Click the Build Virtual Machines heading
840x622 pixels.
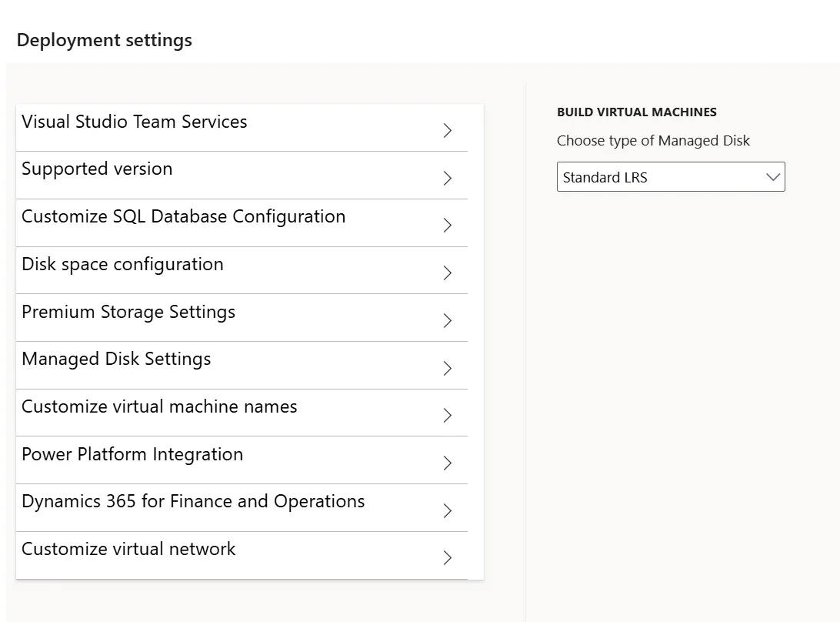coord(636,112)
